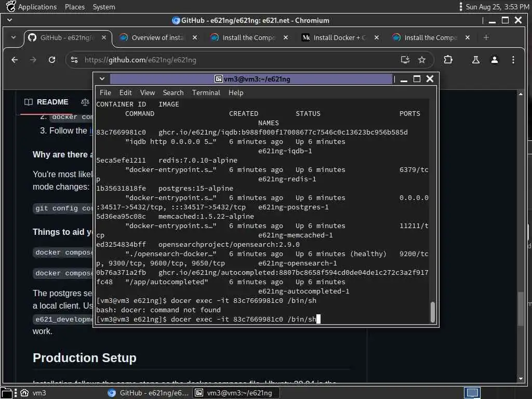
Task: Close the Overview of installing tab
Action: tap(195, 37)
